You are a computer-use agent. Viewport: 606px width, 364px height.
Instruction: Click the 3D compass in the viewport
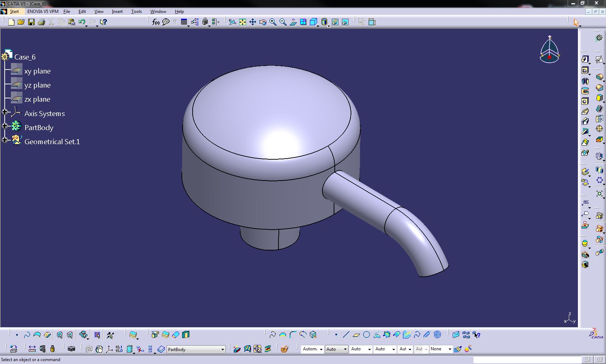549,50
